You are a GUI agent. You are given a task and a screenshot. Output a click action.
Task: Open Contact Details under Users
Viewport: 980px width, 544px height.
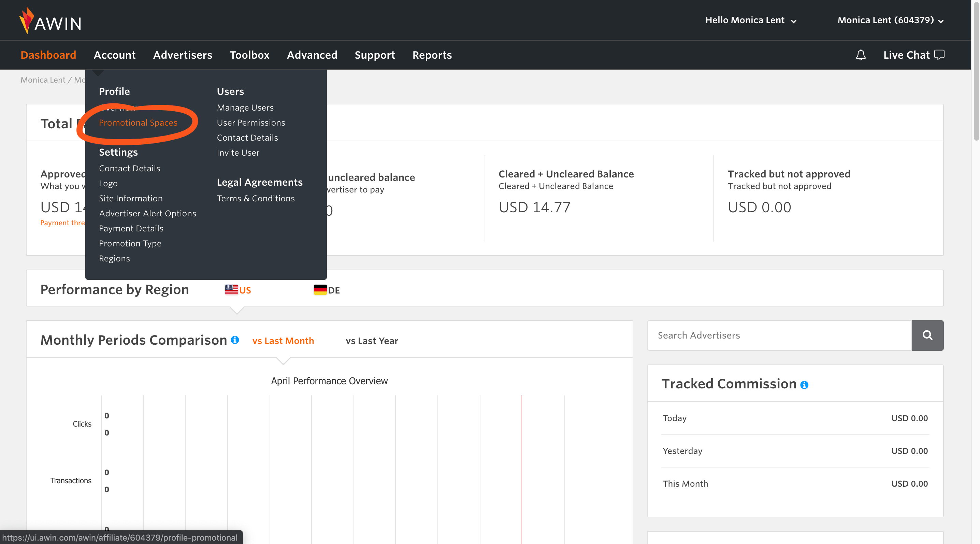pyautogui.click(x=247, y=138)
